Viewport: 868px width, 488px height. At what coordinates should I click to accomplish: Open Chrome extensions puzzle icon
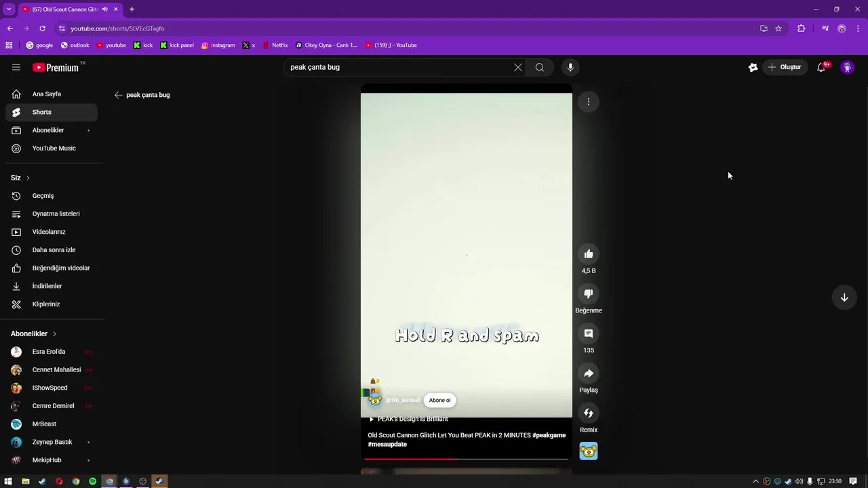pos(802,28)
